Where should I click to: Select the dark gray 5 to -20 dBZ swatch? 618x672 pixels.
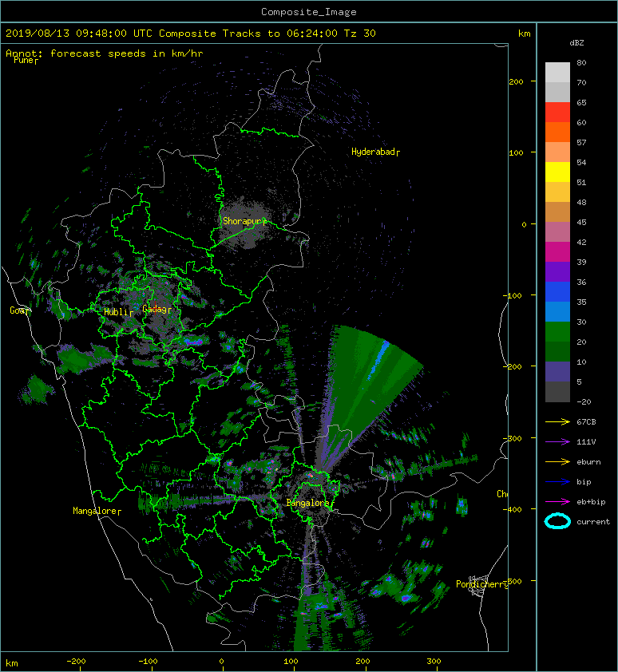(x=557, y=391)
